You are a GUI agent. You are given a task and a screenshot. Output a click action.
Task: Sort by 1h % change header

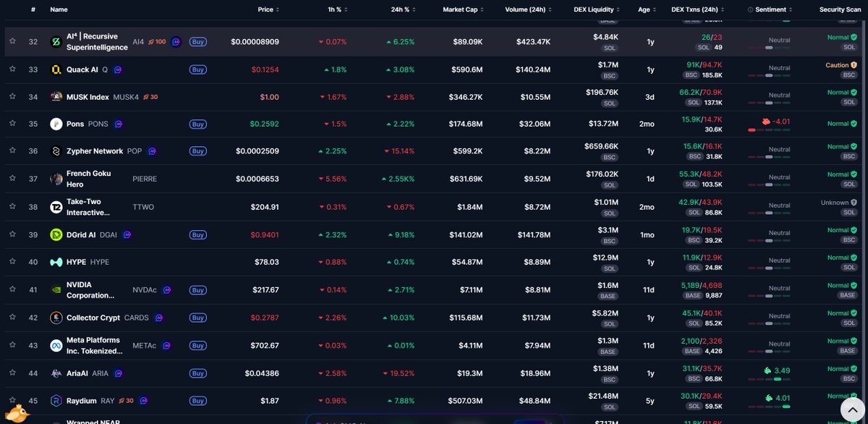337,9
